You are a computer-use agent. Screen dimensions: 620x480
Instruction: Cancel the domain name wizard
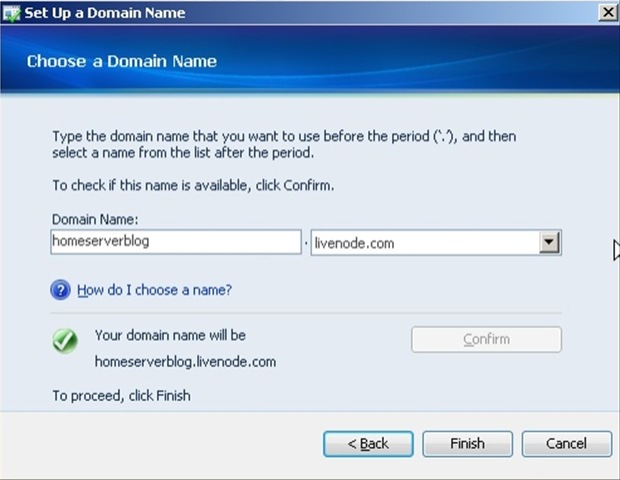[567, 444]
